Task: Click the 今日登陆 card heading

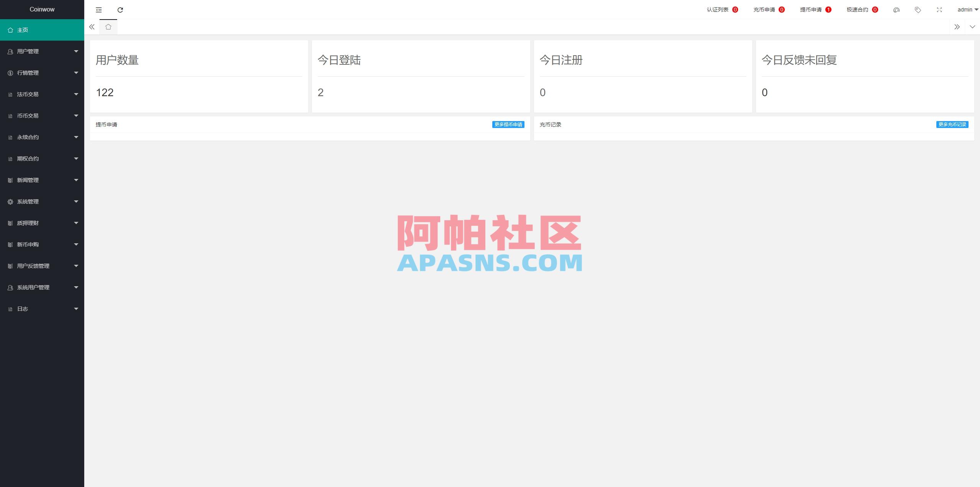Action: (x=339, y=60)
